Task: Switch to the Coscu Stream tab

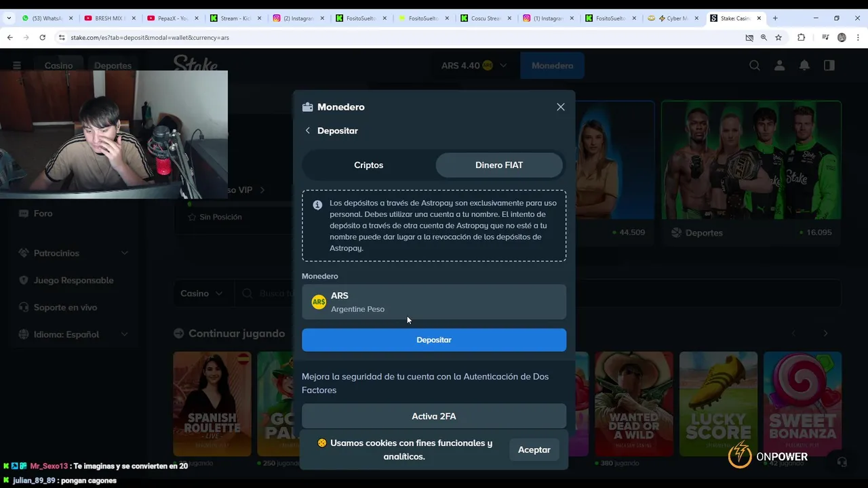Action: pyautogui.click(x=486, y=18)
